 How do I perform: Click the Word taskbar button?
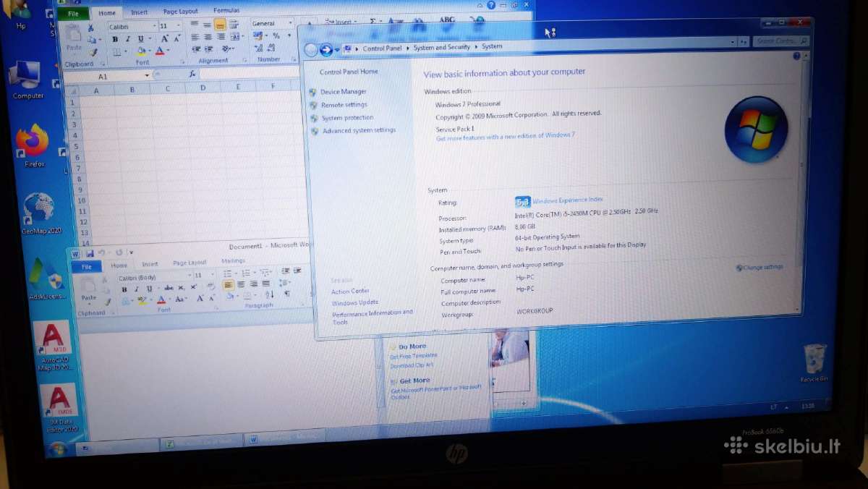point(284,438)
